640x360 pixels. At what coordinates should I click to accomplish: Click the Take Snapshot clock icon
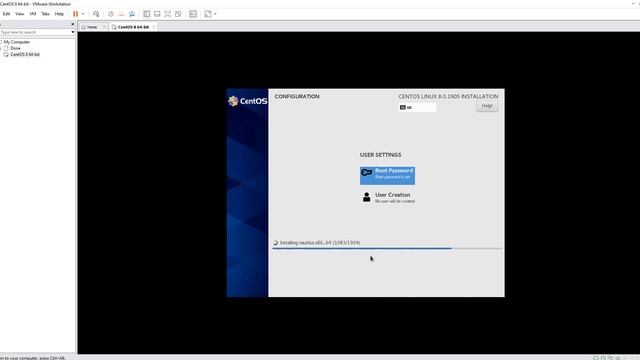[x=111, y=14]
